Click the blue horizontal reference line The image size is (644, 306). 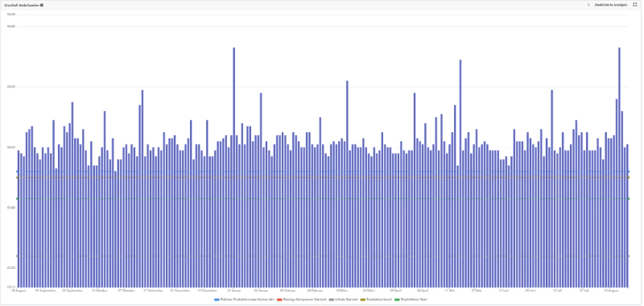tap(323, 172)
